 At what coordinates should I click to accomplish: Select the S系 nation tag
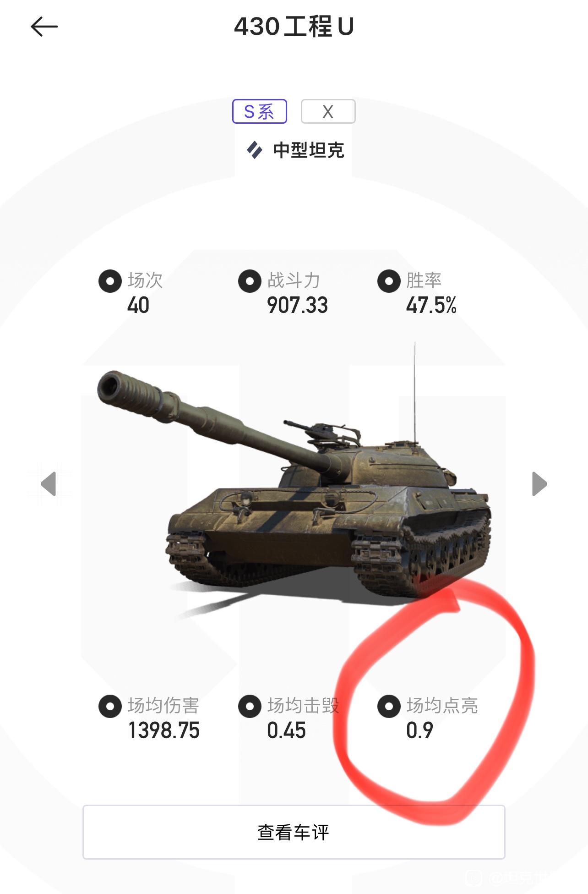[260, 111]
